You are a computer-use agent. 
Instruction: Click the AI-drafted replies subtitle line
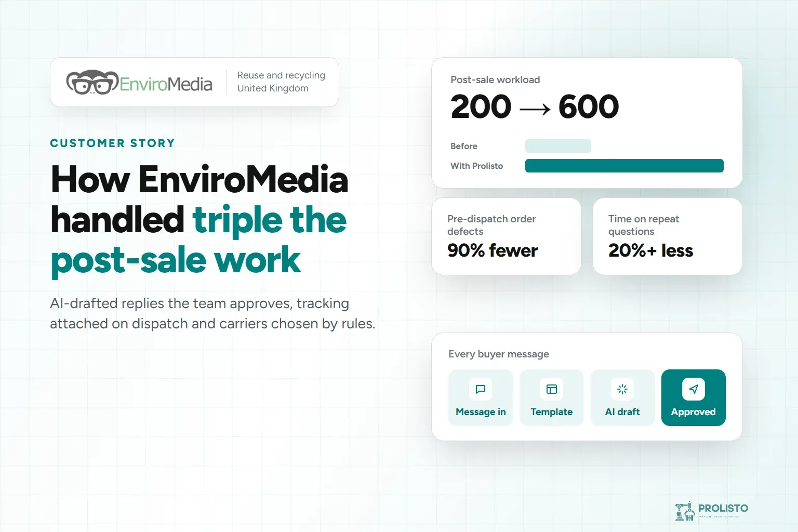[x=199, y=303]
